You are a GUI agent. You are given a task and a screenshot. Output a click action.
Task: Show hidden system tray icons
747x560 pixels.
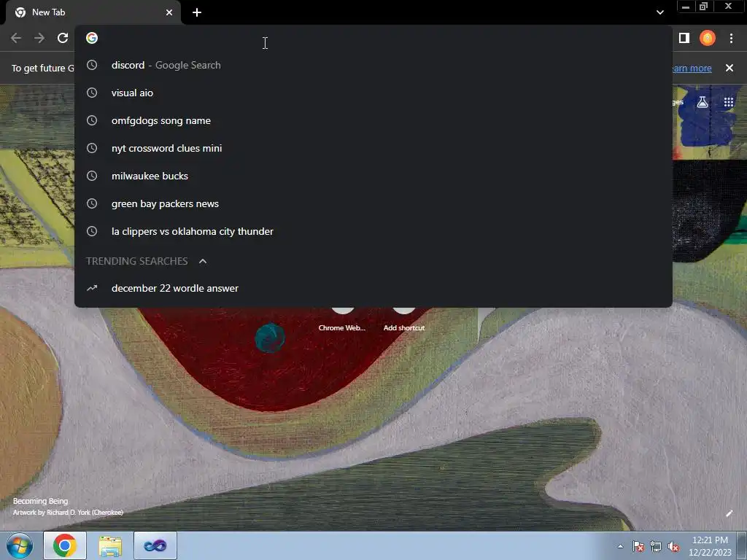620,546
